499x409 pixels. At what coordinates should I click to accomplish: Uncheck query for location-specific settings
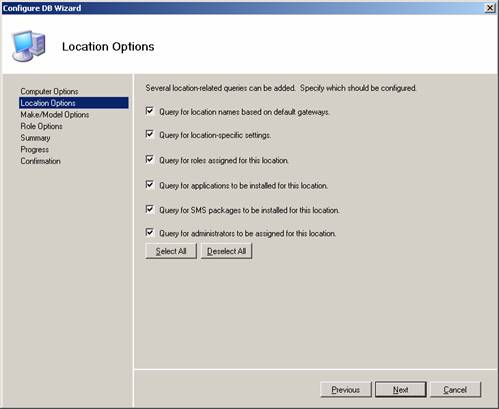click(x=150, y=134)
